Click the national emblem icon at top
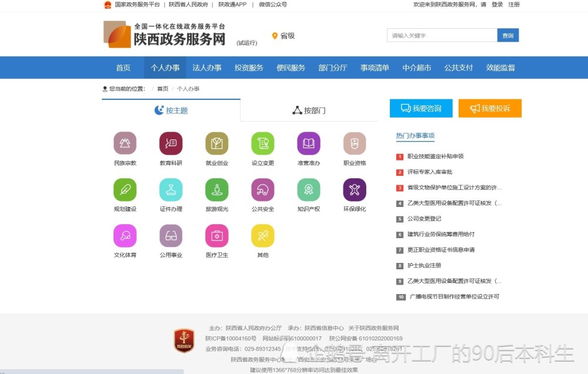 point(108,5)
